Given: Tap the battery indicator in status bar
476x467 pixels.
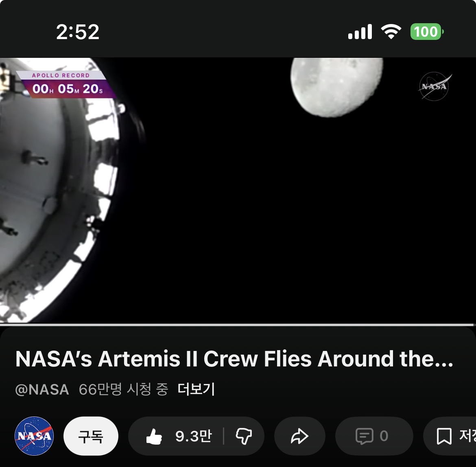Looking at the screenshot, I should 427,32.
